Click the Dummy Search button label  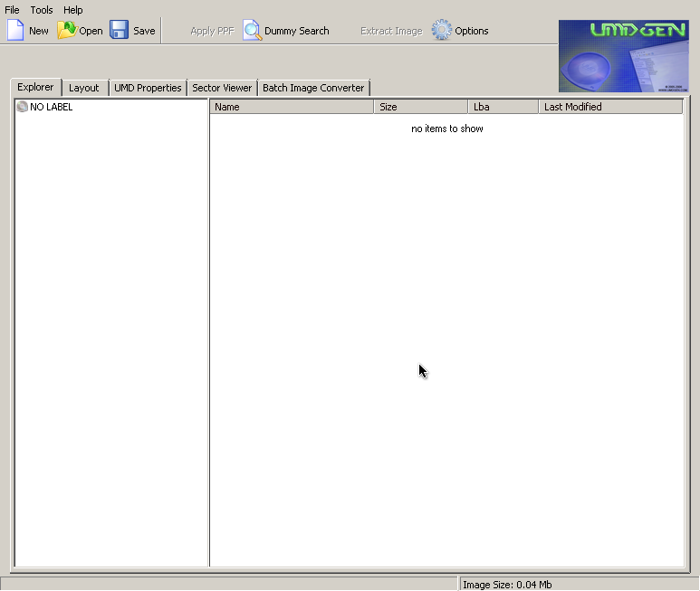click(297, 31)
